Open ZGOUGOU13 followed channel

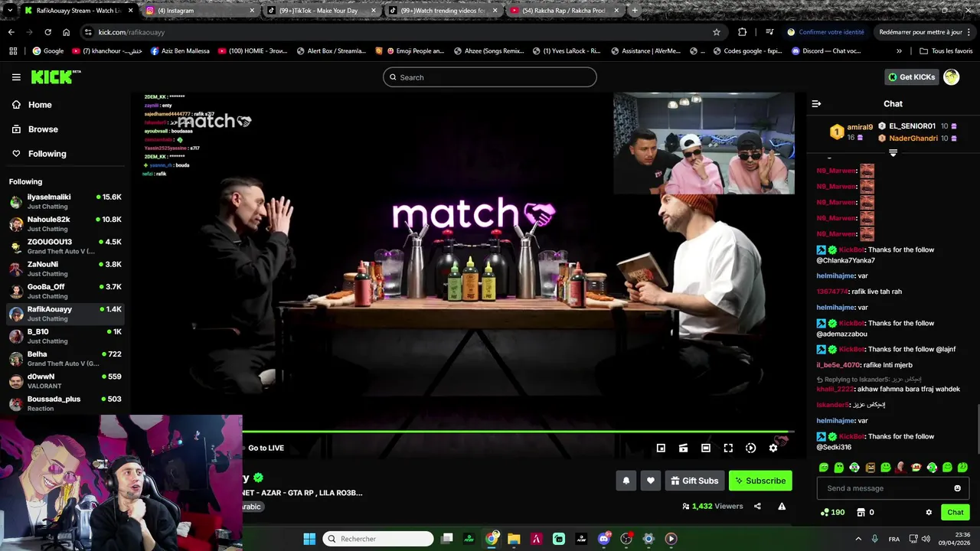point(65,246)
